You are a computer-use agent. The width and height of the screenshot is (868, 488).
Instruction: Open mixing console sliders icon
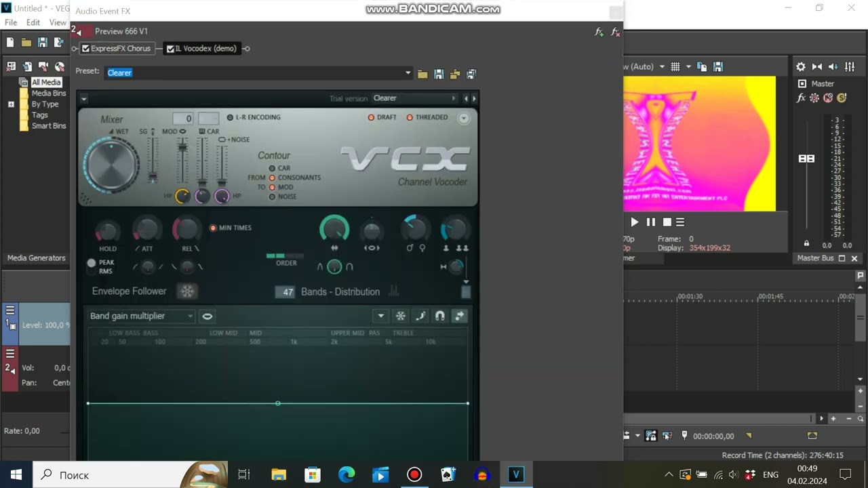click(850, 66)
